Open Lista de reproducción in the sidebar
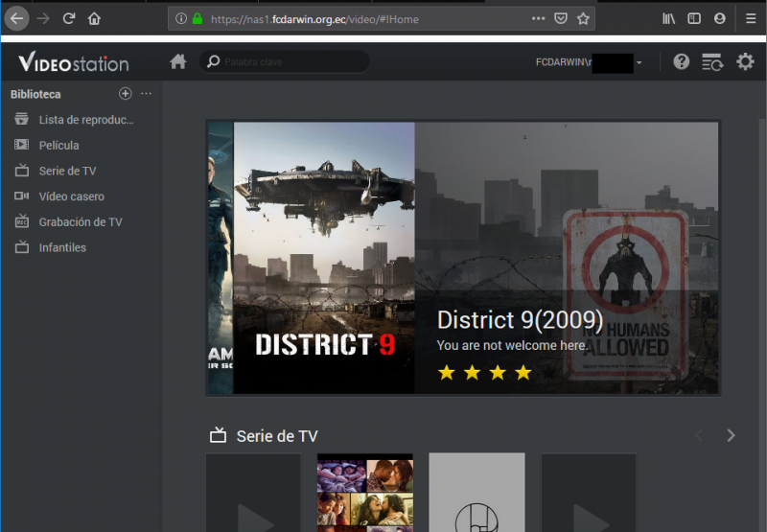This screenshot has height=532, width=767. coord(81,119)
